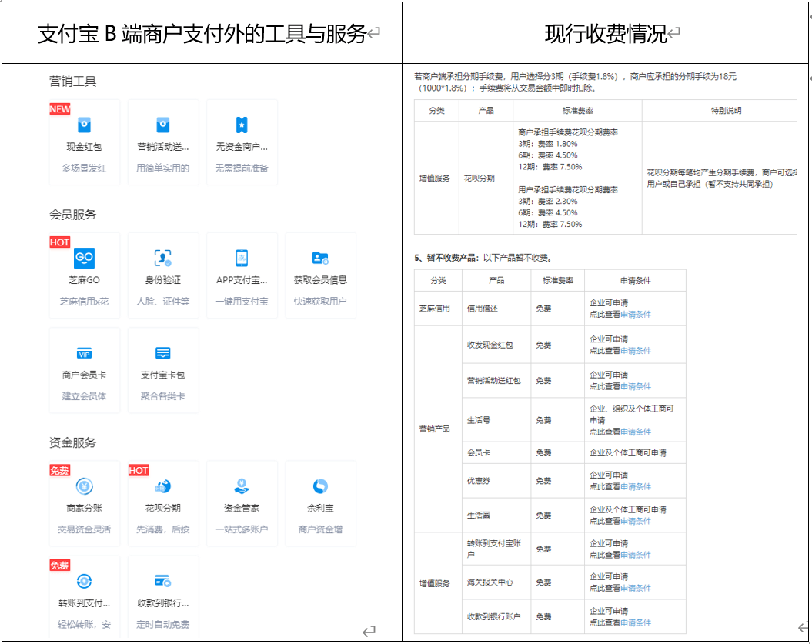Screen dimensions: 812x644
Task: Open 申请条件 link in 生活号 row
Action: pyautogui.click(x=636, y=432)
